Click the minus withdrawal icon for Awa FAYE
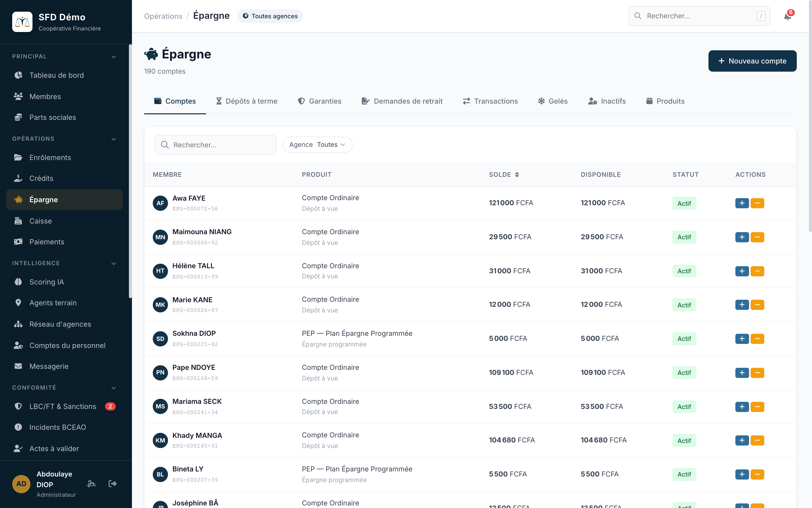 pyautogui.click(x=757, y=203)
